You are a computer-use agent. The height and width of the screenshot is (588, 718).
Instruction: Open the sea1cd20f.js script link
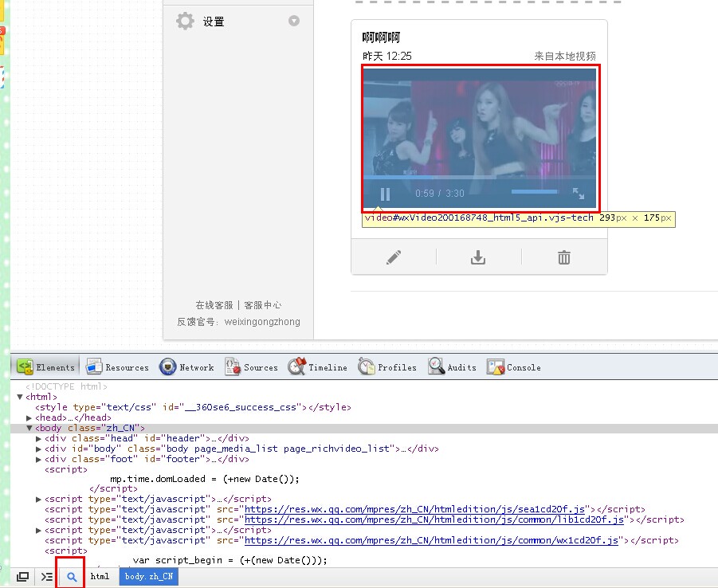pyautogui.click(x=415, y=509)
